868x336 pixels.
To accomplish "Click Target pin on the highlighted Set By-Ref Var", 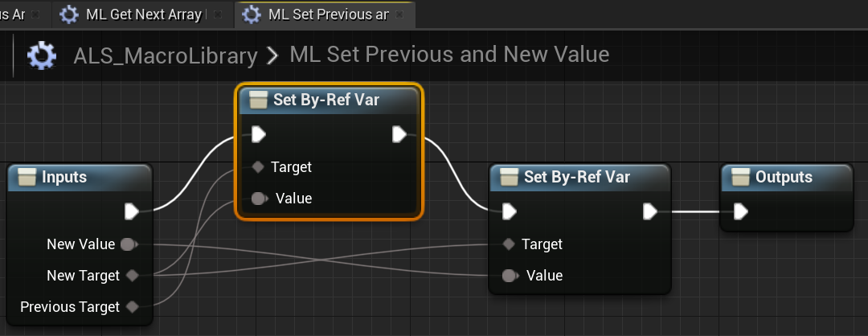I will (257, 167).
